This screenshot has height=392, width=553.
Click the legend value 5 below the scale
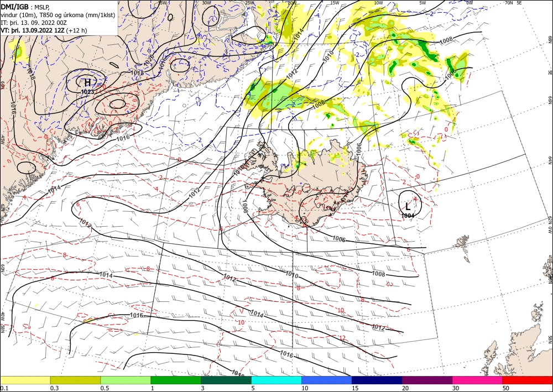253,388
